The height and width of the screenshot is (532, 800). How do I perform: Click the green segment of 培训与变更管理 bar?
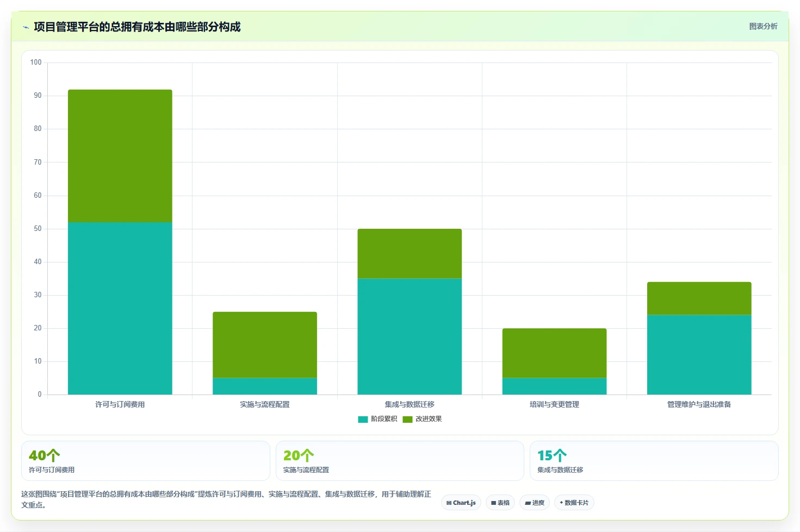coord(554,353)
